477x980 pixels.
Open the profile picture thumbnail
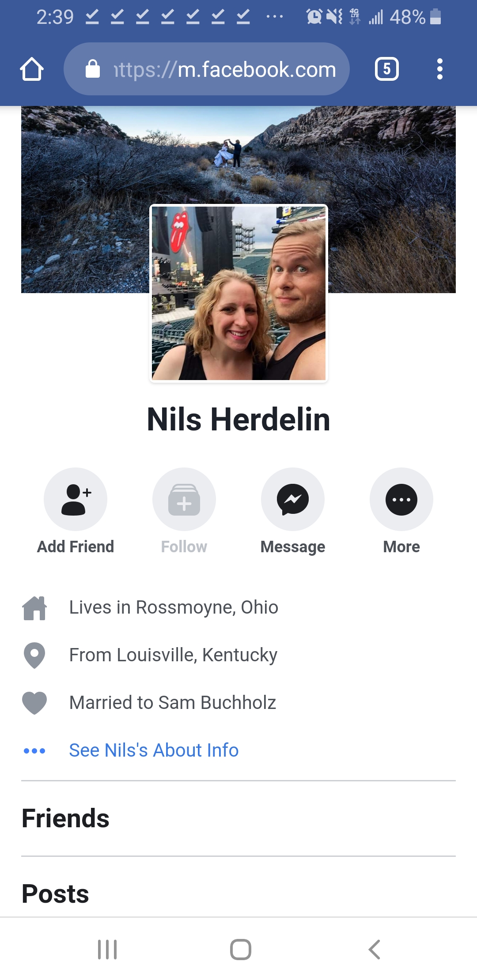click(x=238, y=293)
